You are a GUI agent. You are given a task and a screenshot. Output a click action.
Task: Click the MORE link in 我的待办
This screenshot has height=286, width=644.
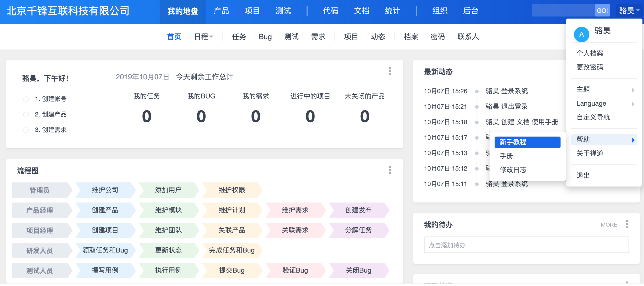(609, 225)
